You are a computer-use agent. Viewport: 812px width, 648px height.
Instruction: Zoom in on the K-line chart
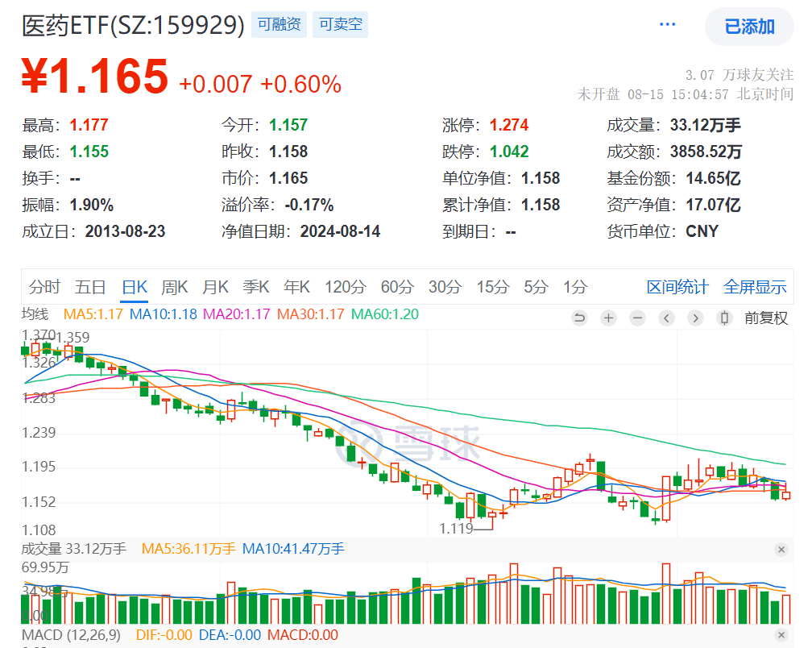(608, 318)
